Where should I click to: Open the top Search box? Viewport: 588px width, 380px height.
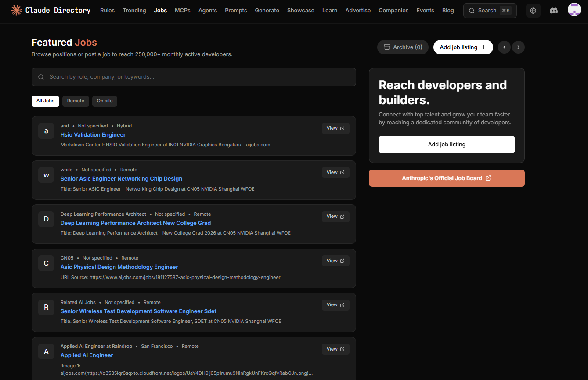[x=490, y=11]
